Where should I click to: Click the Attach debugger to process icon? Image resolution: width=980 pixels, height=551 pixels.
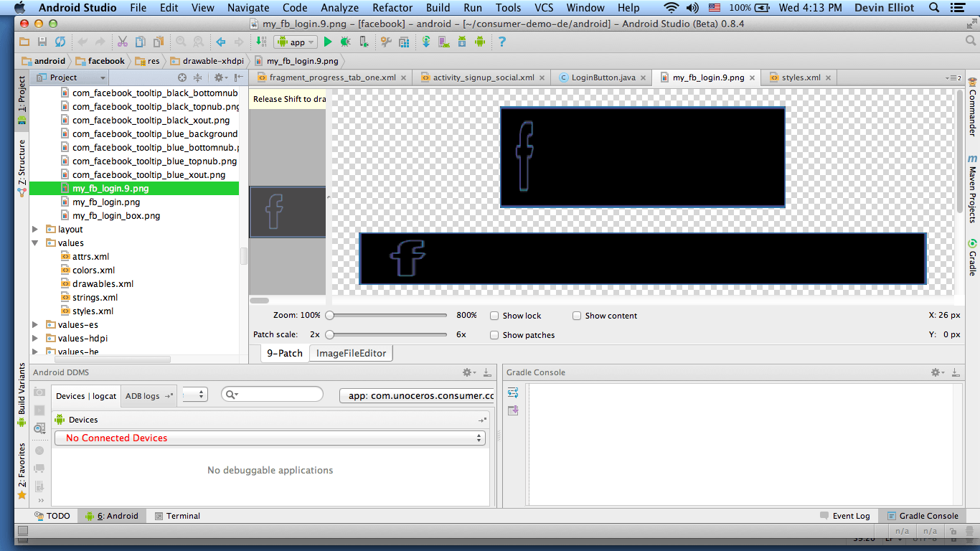pyautogui.click(x=364, y=42)
